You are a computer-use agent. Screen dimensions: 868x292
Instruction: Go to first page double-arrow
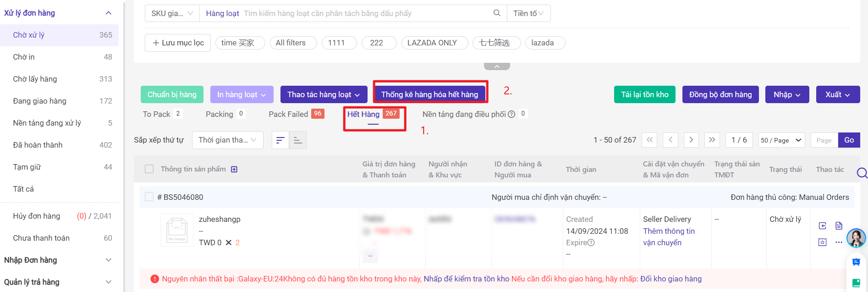(x=649, y=140)
